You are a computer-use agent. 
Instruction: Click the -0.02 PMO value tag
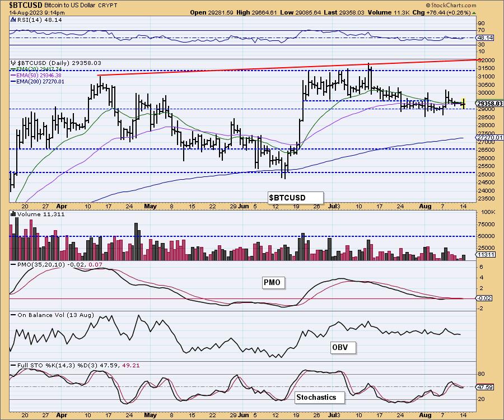(x=484, y=298)
